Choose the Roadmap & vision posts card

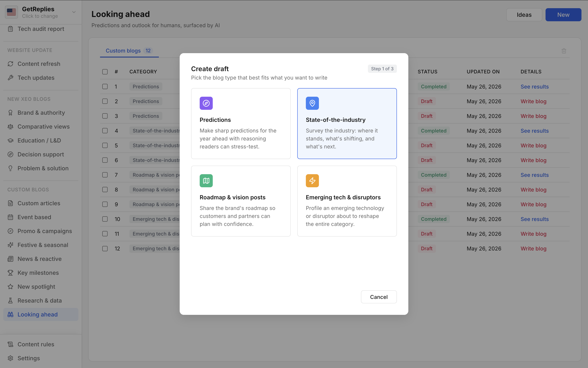click(x=241, y=201)
